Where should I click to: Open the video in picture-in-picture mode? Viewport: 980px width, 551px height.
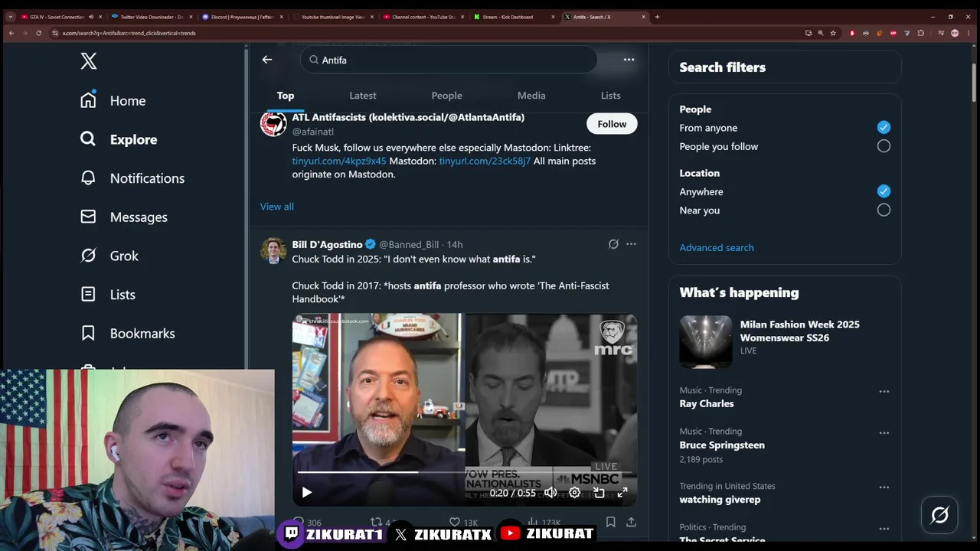pyautogui.click(x=599, y=493)
